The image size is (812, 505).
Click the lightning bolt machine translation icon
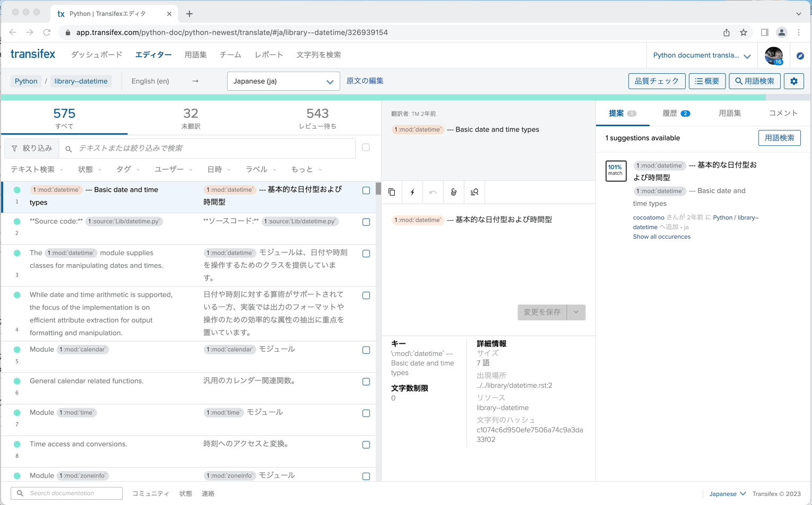(412, 192)
